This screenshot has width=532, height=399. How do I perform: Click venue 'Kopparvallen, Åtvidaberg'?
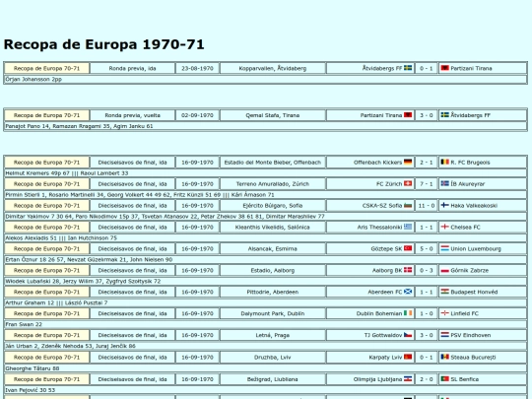point(273,68)
